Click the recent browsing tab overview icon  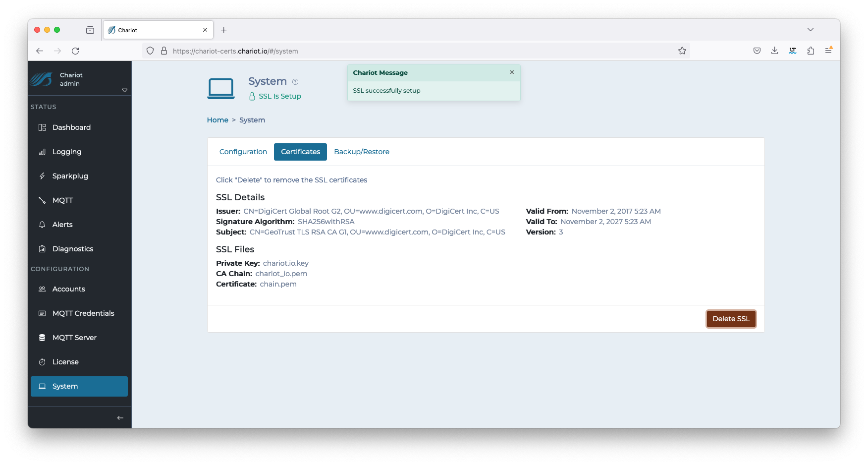(90, 30)
